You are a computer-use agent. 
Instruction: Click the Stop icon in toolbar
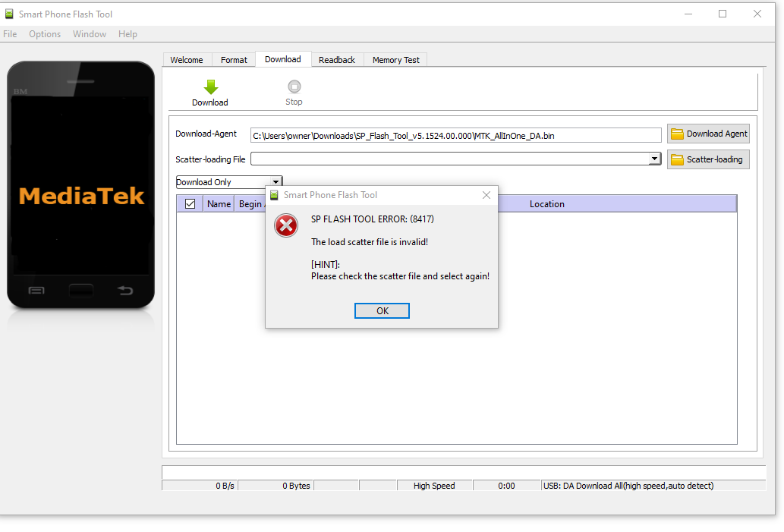[294, 87]
